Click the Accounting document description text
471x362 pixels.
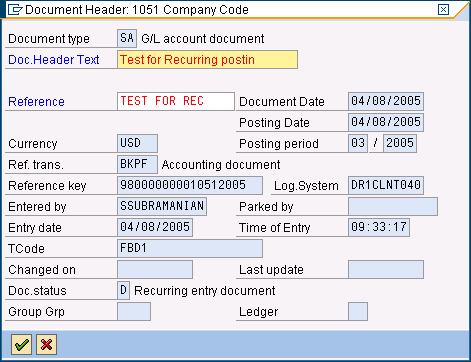click(x=221, y=165)
